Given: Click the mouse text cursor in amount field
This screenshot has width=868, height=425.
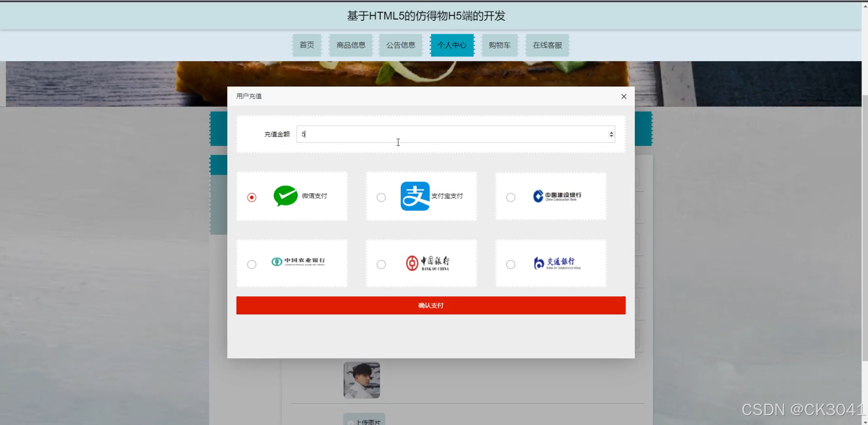Looking at the screenshot, I should coord(398,142).
